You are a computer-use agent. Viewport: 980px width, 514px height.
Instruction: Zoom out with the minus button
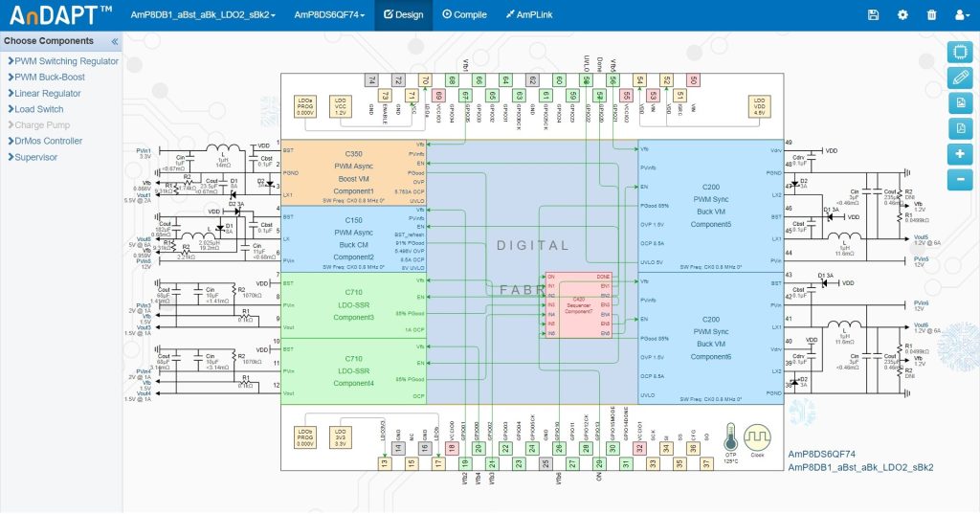(x=960, y=179)
